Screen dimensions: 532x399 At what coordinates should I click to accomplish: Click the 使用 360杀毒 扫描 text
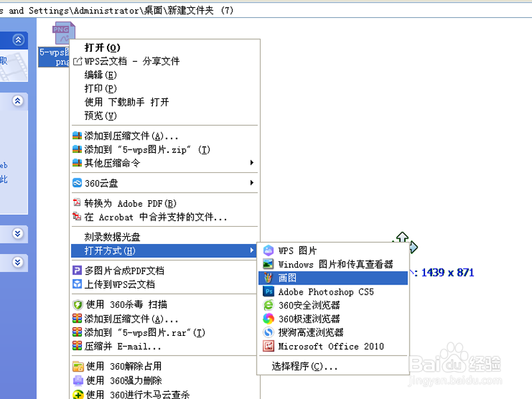[x=126, y=305]
